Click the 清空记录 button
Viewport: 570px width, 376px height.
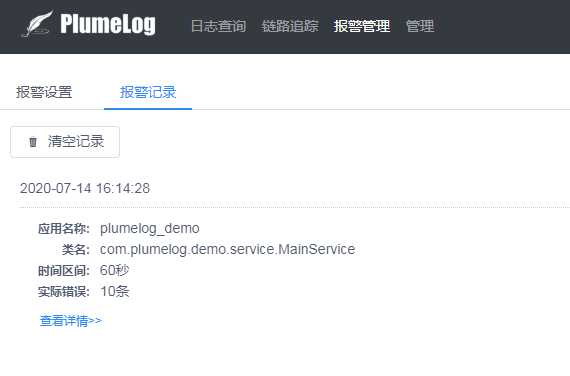[65, 142]
